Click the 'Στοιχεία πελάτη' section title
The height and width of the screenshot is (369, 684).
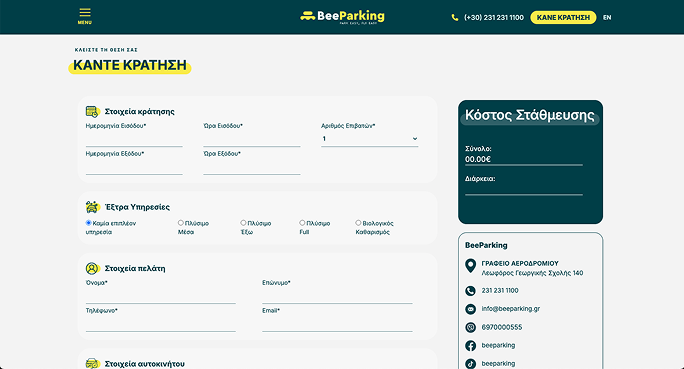click(x=135, y=268)
